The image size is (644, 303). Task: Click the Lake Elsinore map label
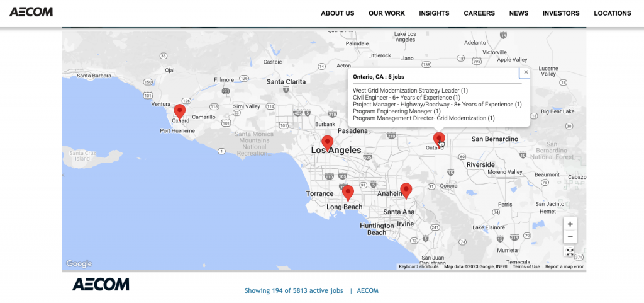pos(488,227)
